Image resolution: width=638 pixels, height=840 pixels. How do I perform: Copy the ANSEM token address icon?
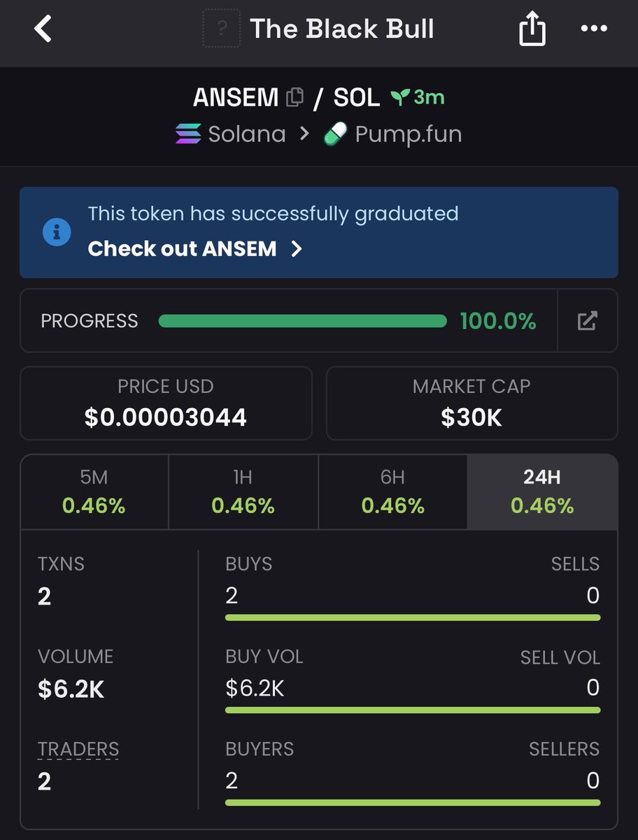(295, 97)
